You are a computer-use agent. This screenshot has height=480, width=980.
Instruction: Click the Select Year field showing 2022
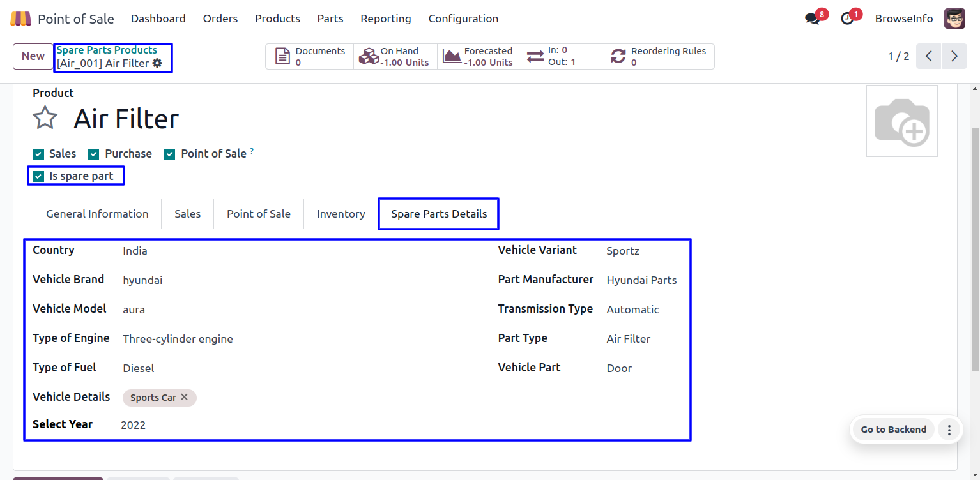tap(134, 425)
